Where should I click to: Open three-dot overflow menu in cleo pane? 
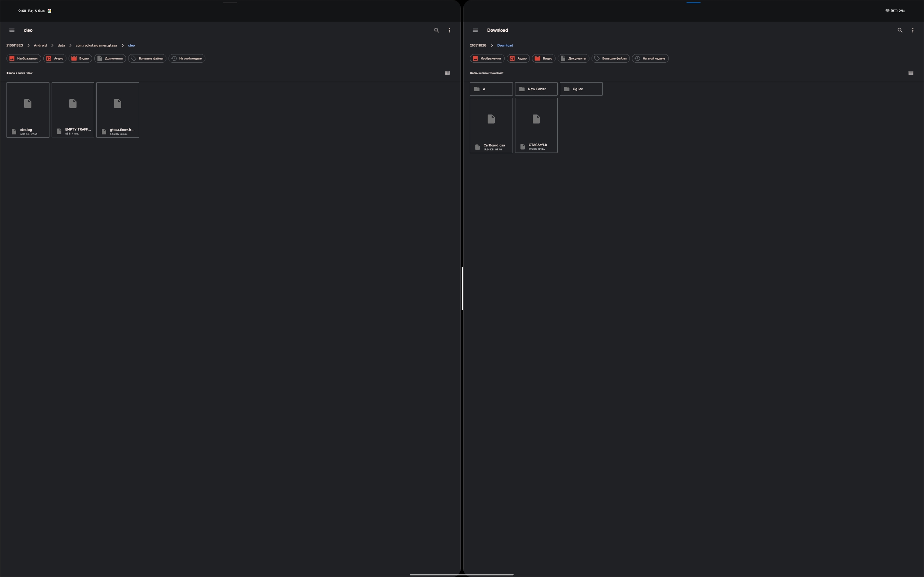449,30
